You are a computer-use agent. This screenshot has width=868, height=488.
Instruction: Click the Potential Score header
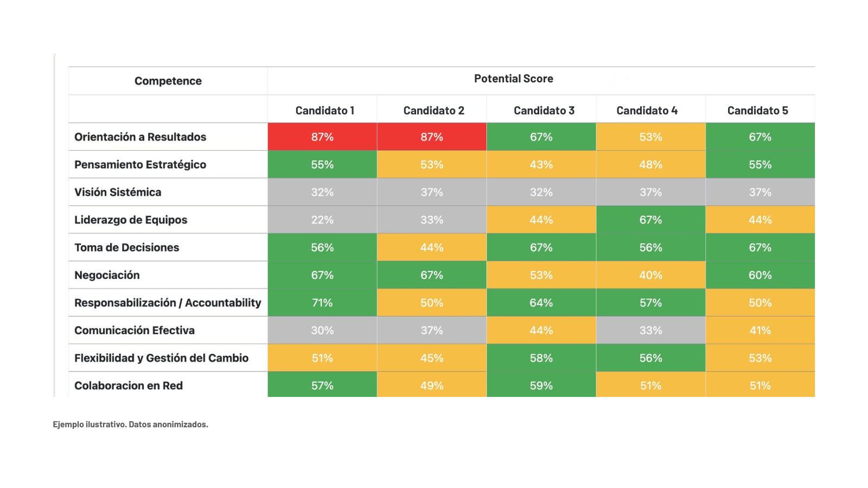(x=513, y=79)
